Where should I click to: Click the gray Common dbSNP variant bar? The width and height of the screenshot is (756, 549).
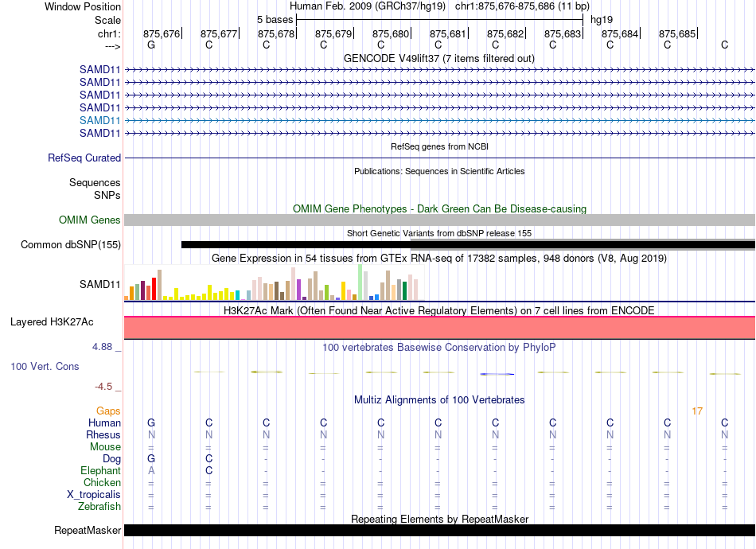pos(583,249)
